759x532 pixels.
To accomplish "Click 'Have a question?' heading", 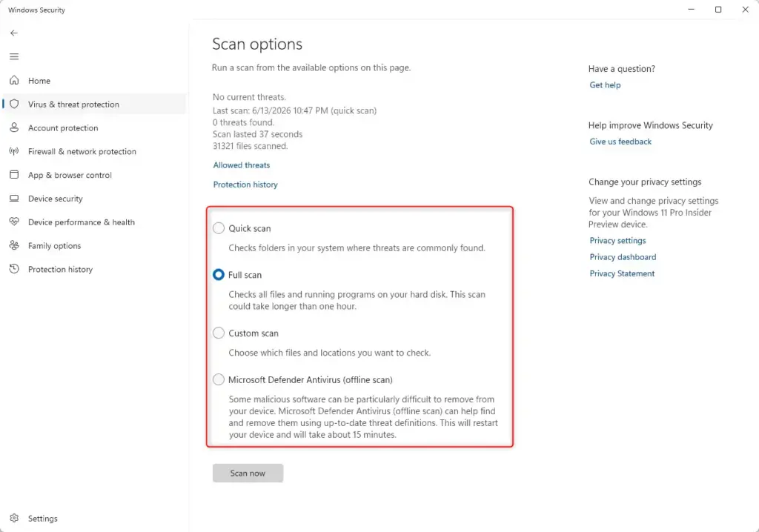I will click(x=622, y=69).
